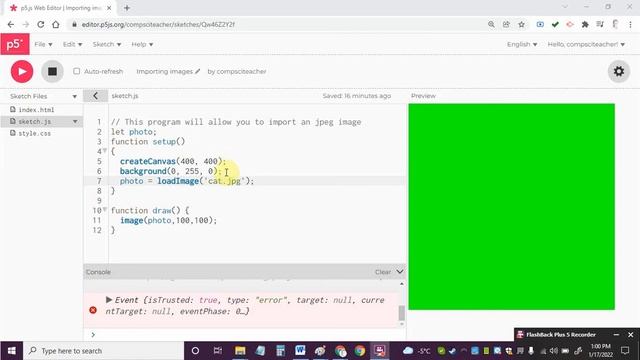Open a new browser tab
The width and height of the screenshot is (640, 360).
coord(127,8)
